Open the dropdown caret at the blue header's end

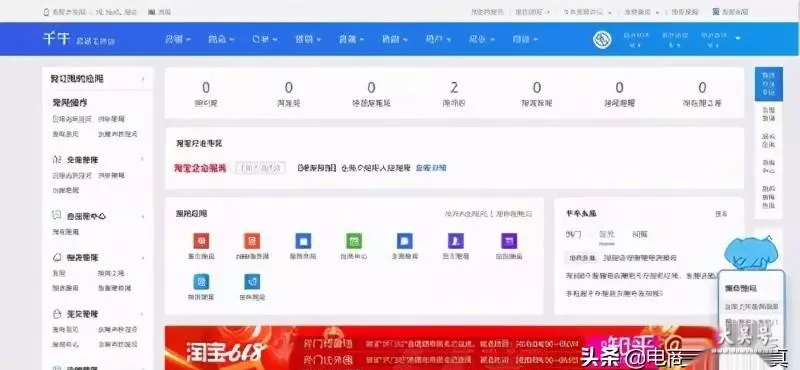738,37
